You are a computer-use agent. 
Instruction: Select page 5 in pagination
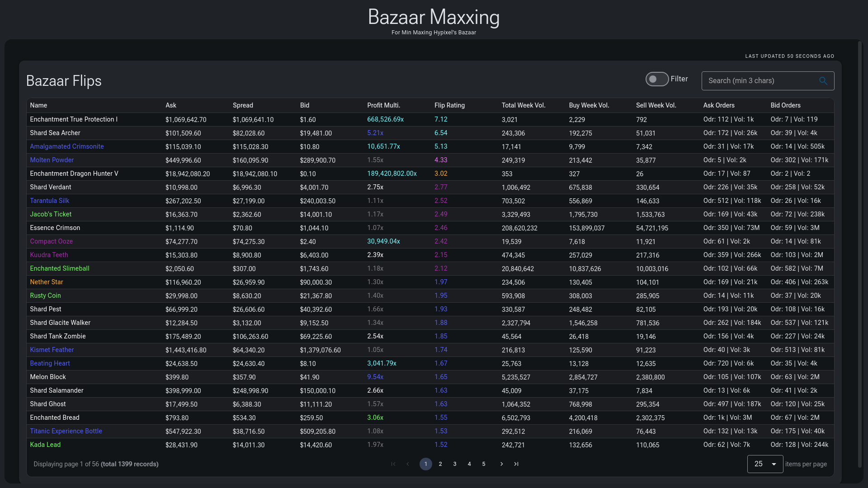click(x=484, y=464)
